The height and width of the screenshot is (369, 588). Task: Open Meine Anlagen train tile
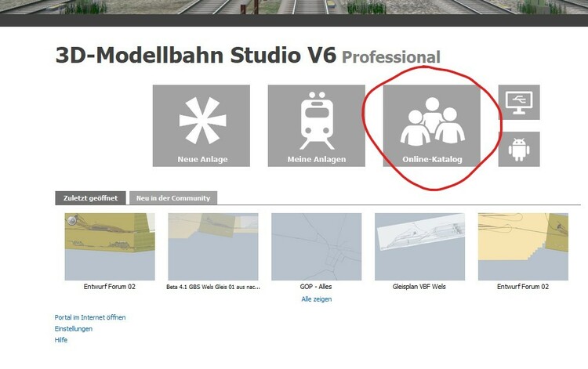pyautogui.click(x=317, y=125)
